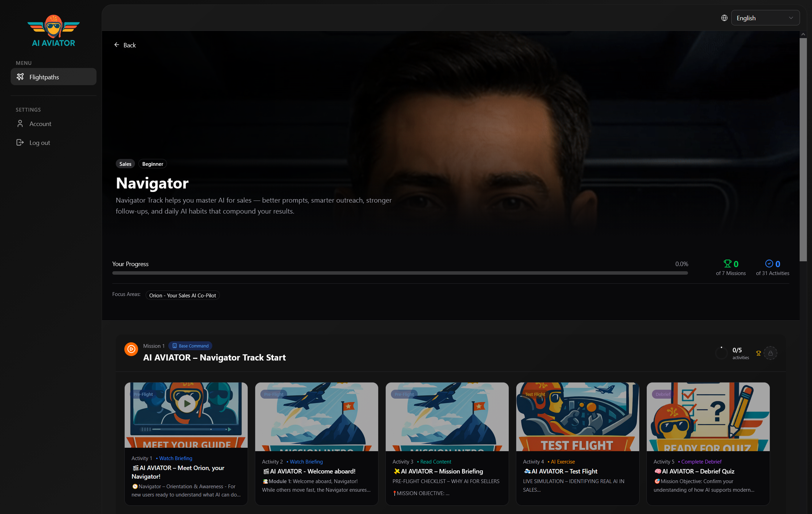Click the language dropdown chevron arrow
Image resolution: width=812 pixels, height=514 pixels.
click(x=791, y=18)
